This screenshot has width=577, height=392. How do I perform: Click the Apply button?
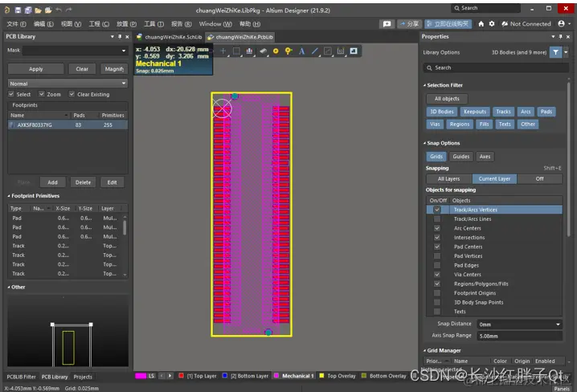(35, 69)
